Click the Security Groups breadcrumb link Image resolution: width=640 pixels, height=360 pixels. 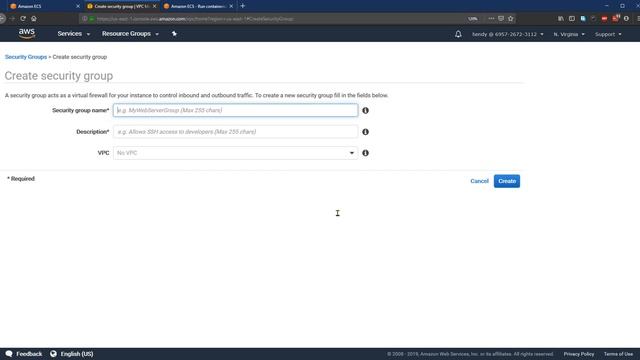[x=26, y=57]
